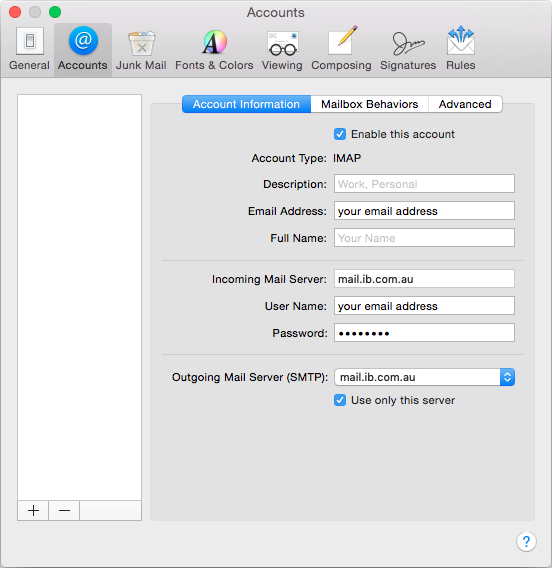
Task: Click the Incoming Mail Server field
Action: 424,279
